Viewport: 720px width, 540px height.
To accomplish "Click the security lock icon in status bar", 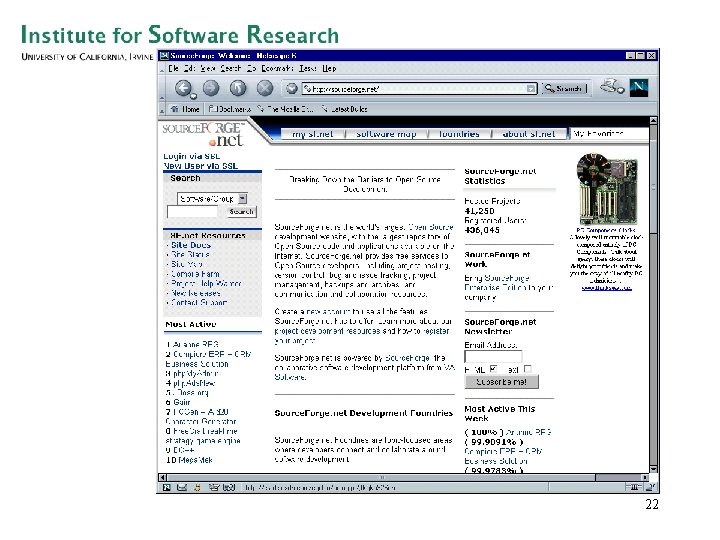I will click(651, 487).
